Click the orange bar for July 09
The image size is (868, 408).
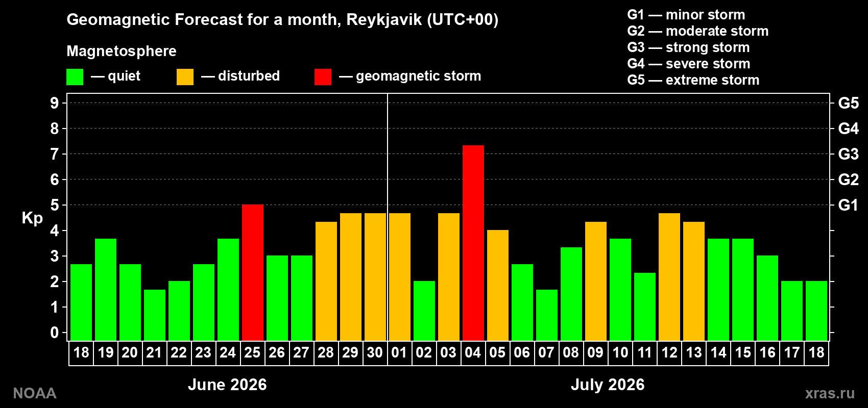(x=596, y=281)
